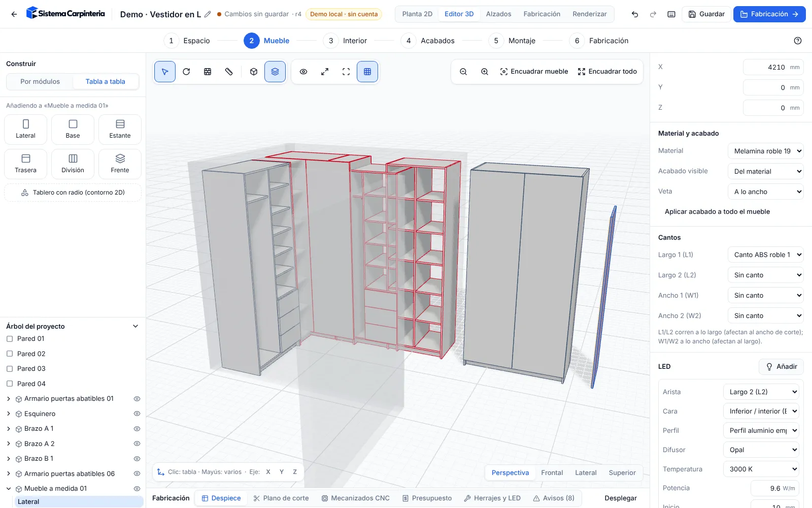
Task: Toggle visibility of Brazo A 2
Action: 137,443
